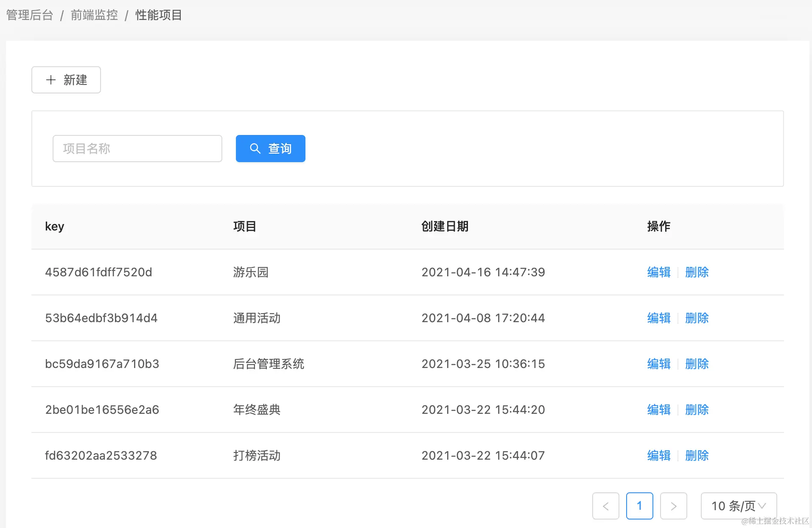Click project name 打榜活动
This screenshot has width=812, height=528.
click(x=257, y=455)
